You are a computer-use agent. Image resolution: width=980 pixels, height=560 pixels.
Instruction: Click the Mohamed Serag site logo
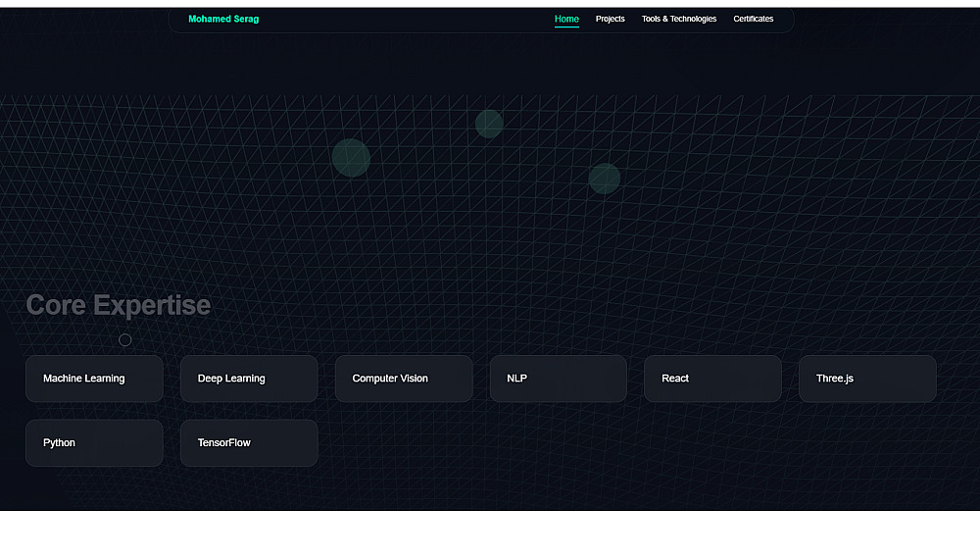tap(223, 19)
